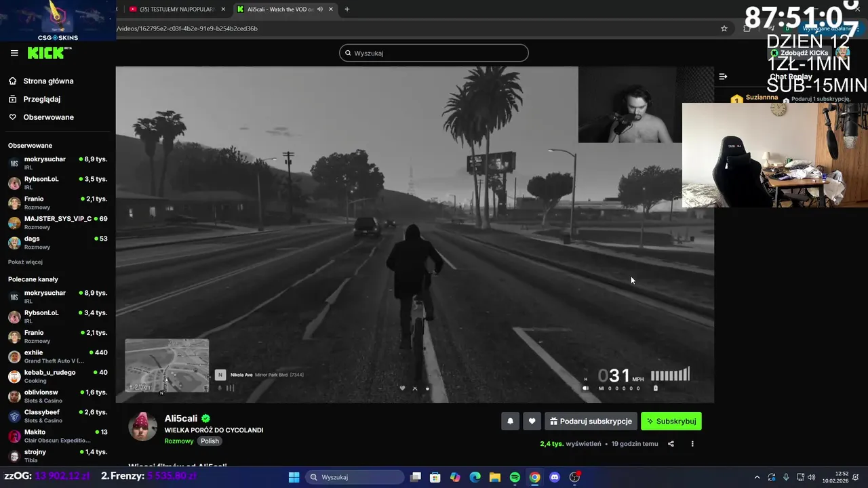
Task: Open Microsoft Store from the taskbar
Action: tap(435, 477)
